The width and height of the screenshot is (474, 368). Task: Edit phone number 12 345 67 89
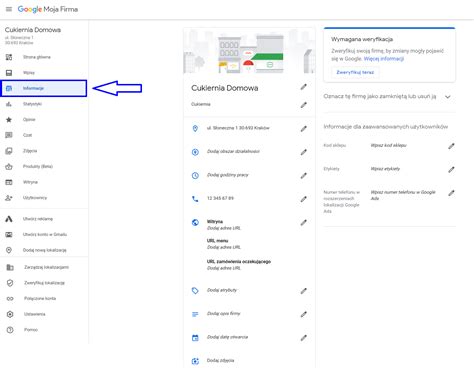(x=303, y=199)
